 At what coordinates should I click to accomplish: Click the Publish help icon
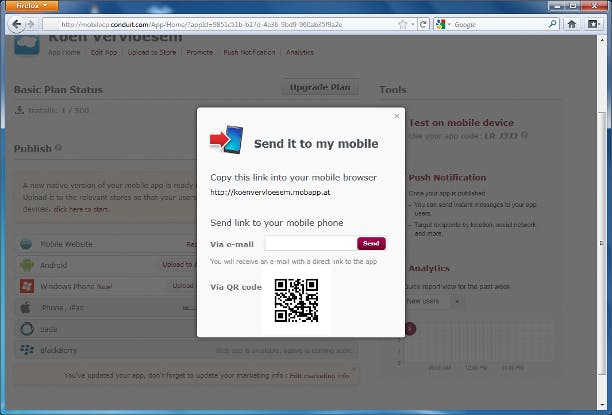58,148
